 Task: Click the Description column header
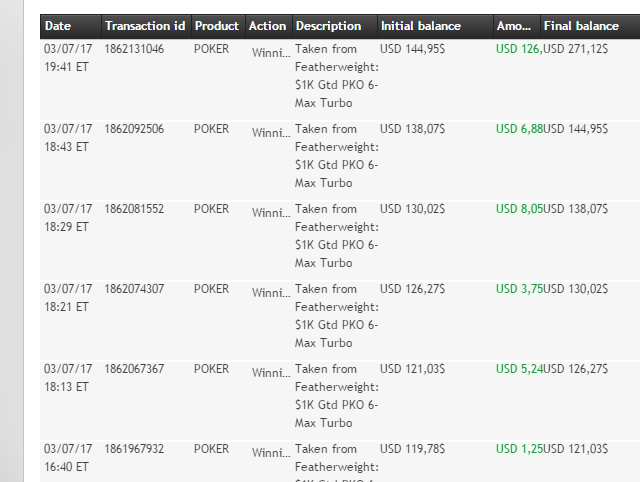click(329, 26)
